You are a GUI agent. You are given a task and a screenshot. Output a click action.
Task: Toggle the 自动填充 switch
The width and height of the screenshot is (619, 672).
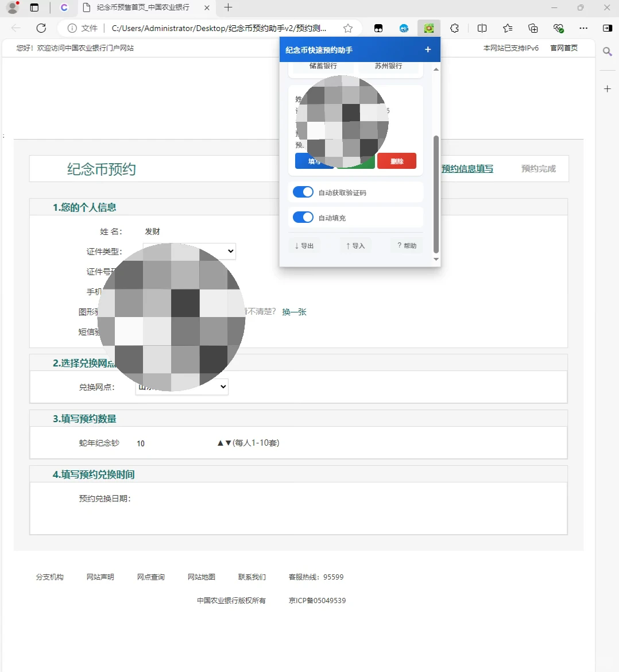[x=303, y=217]
